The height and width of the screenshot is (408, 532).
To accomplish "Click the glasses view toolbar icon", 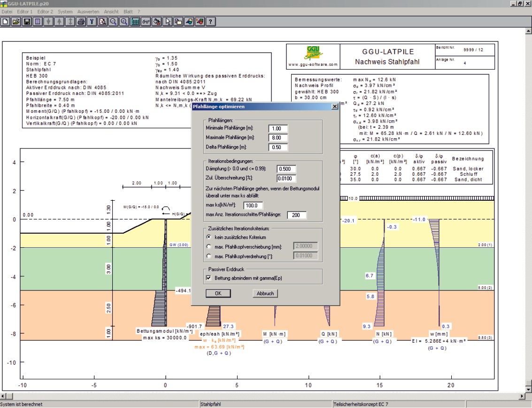I will [146, 22].
